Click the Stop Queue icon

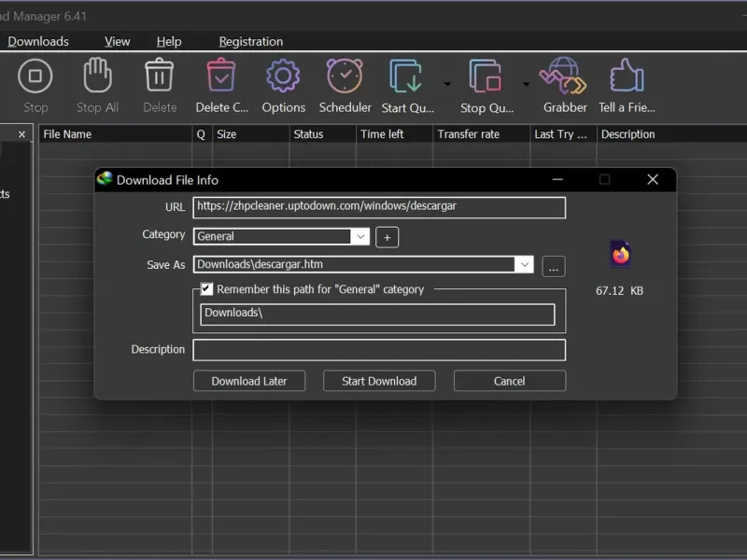(486, 76)
